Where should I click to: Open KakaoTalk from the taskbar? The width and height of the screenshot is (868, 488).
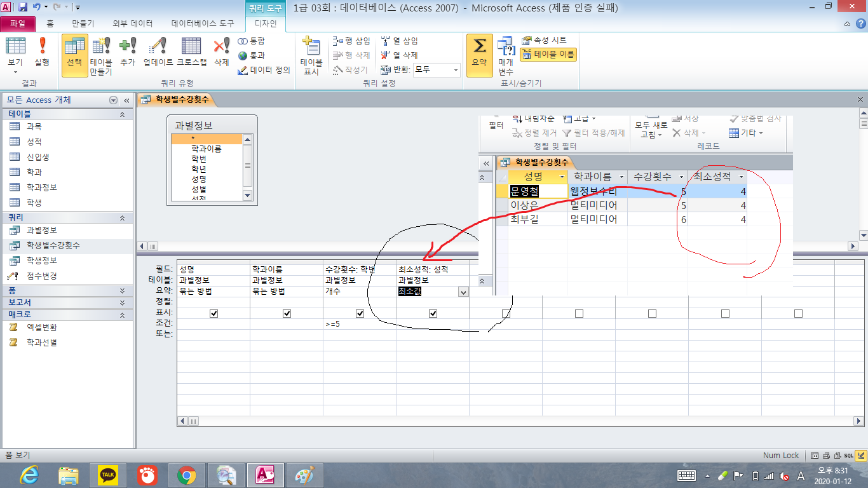[x=107, y=475]
